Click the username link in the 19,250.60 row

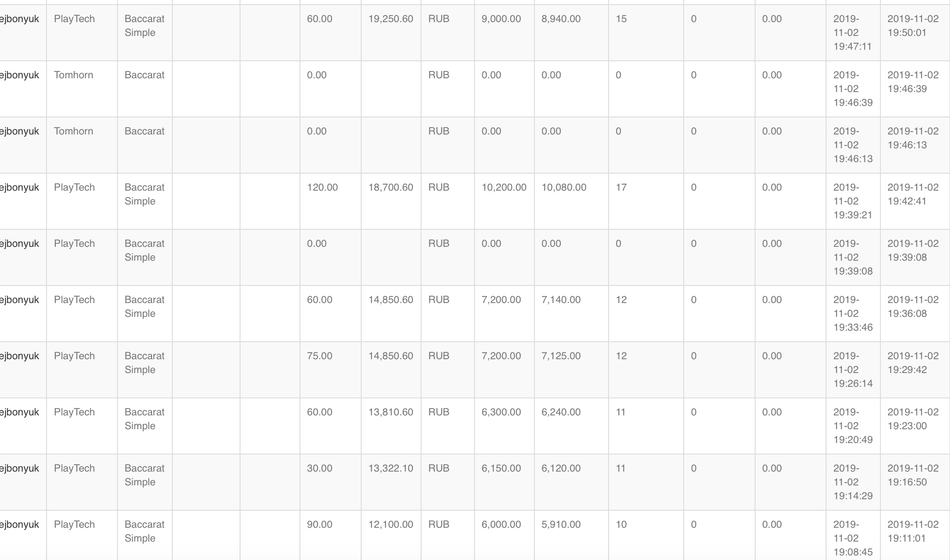click(x=19, y=19)
